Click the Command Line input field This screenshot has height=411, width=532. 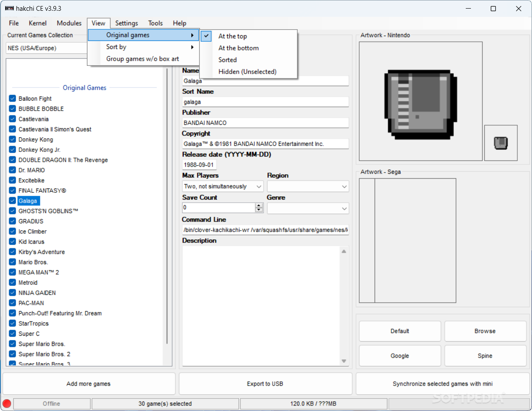click(265, 230)
